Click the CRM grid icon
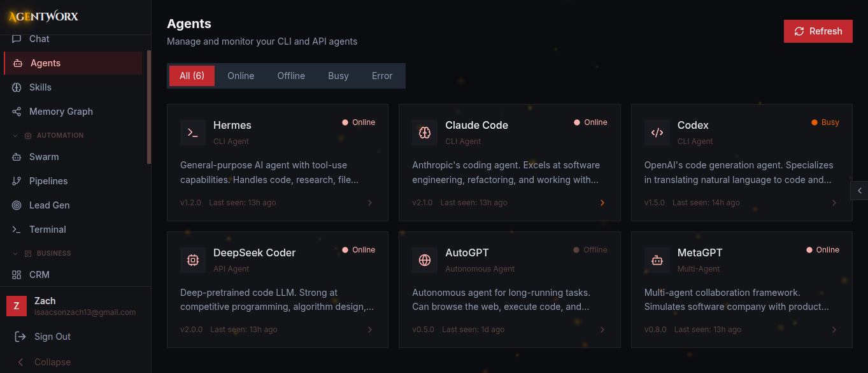This screenshot has height=373, width=868. tap(17, 275)
